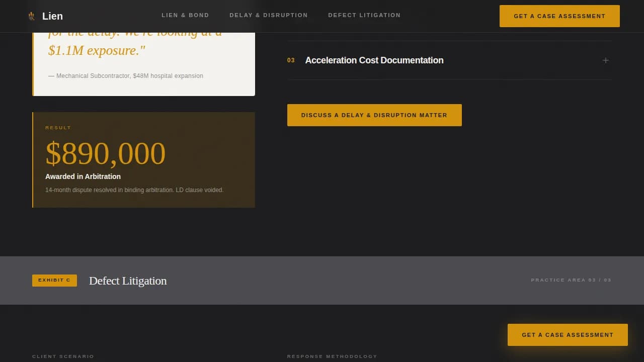Click the Lien wordmark to go home
This screenshot has height=362, width=644.
click(52, 16)
